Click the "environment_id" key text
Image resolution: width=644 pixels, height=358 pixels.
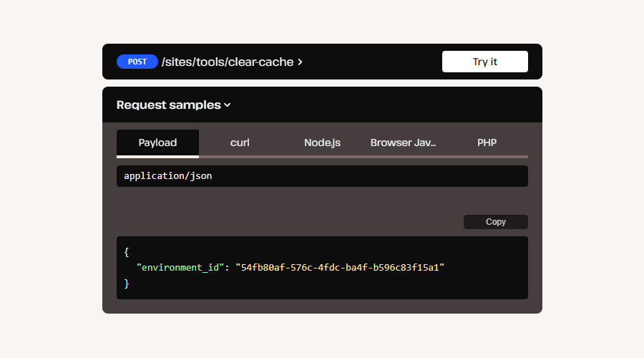[x=180, y=268]
